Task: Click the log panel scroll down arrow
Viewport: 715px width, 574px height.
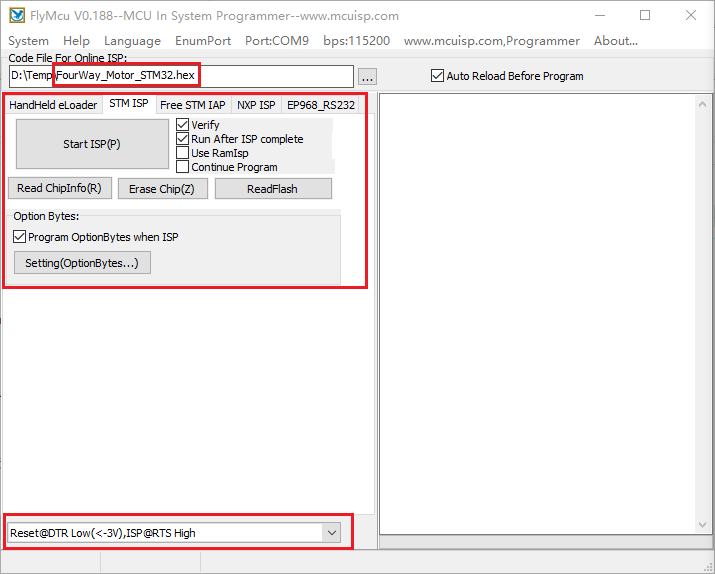Action: click(702, 525)
